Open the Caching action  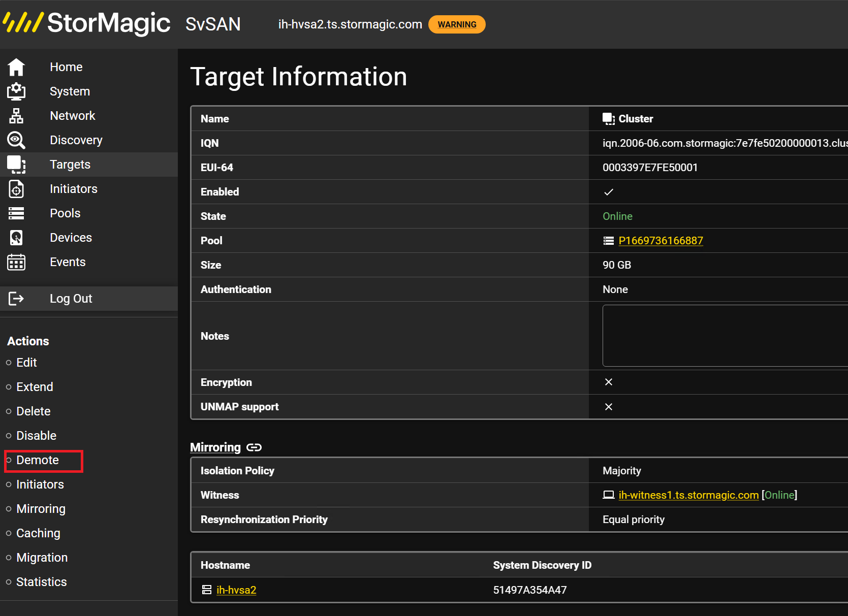[38, 533]
